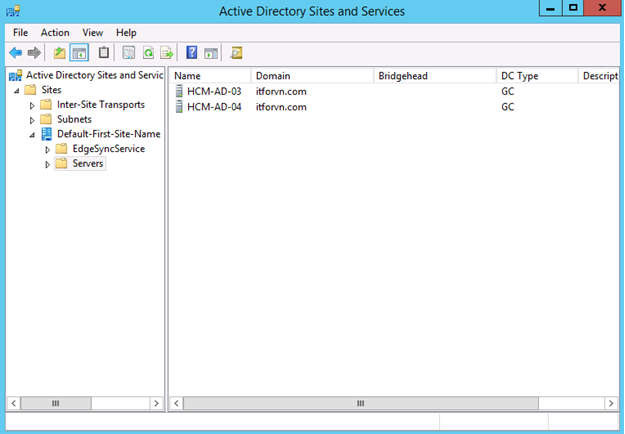
Task: Click the Properties toolbar icon
Action: (129, 52)
